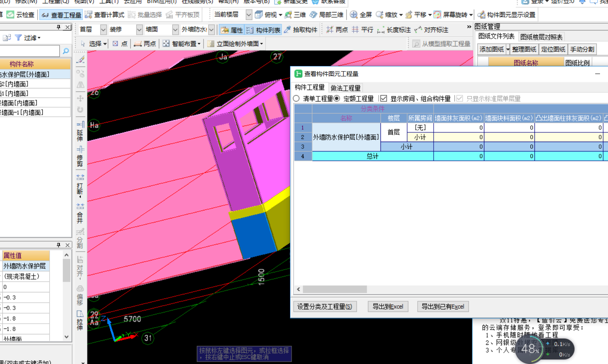Select the 拉伸 stretch tool
The image size is (608, 364).
(80, 320)
